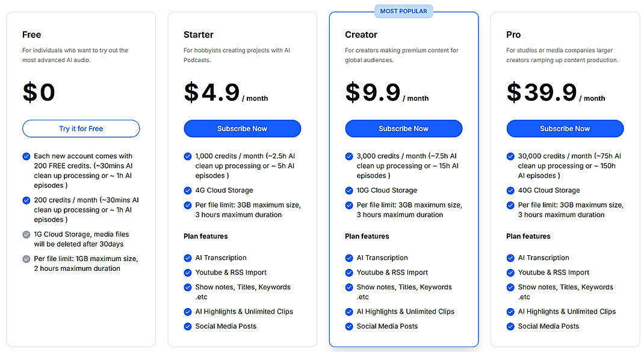Image resolution: width=644 pixels, height=352 pixels.
Task: Click the checkmark next to Creator's Social Media Posts
Action: point(349,326)
